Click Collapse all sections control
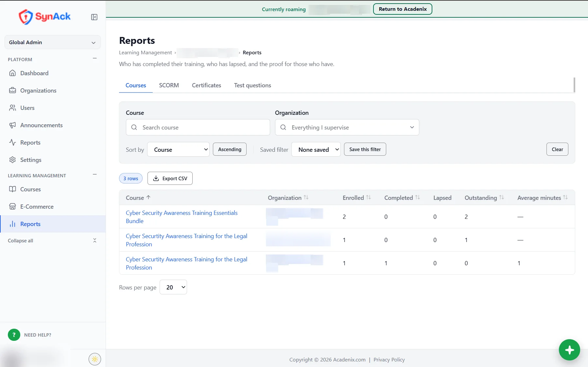The image size is (588, 367). point(53,240)
